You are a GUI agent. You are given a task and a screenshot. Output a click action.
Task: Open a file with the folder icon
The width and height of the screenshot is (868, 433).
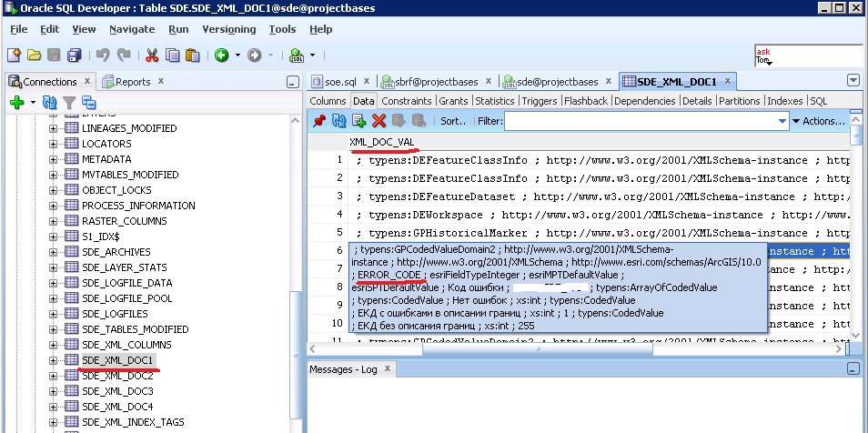[x=35, y=55]
